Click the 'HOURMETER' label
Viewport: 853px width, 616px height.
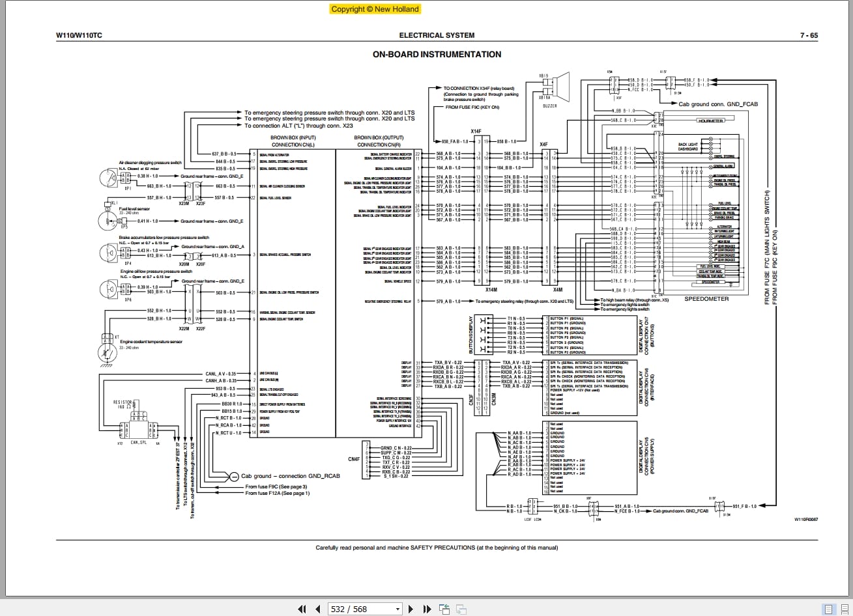pyautogui.click(x=710, y=121)
